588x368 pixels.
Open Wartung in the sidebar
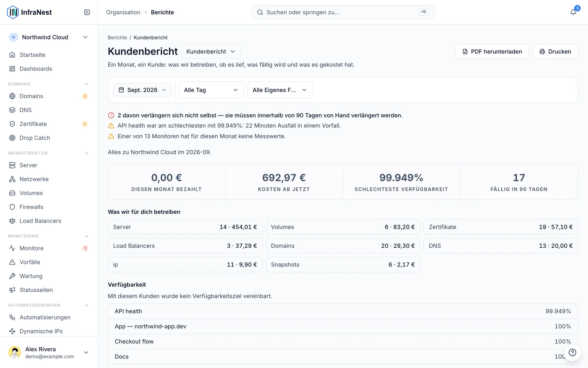pos(49,276)
